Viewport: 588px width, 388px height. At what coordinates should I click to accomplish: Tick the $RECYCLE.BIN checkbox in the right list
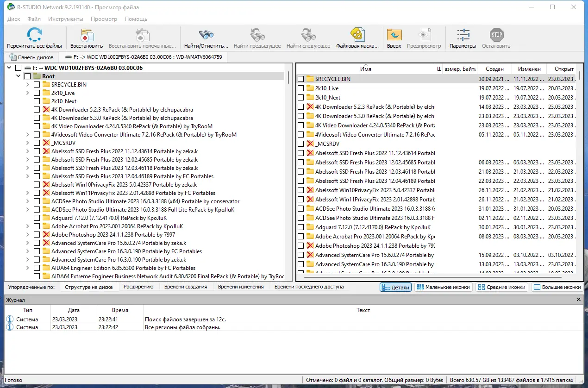click(300, 79)
